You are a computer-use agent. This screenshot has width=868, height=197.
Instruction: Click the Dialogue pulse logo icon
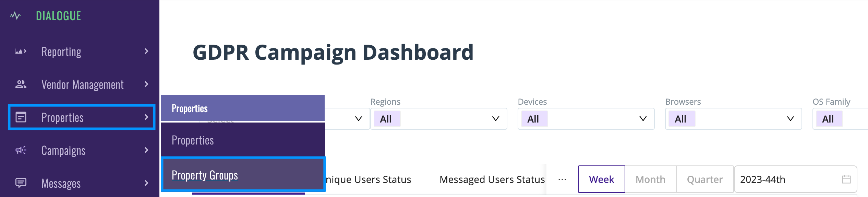pos(15,16)
